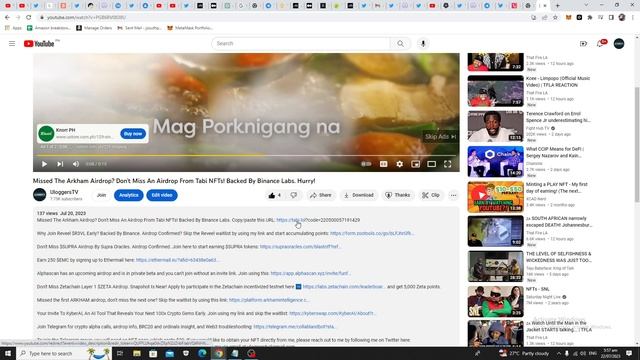Open the Windows Start menu
640x360 pixels.
[8, 353]
